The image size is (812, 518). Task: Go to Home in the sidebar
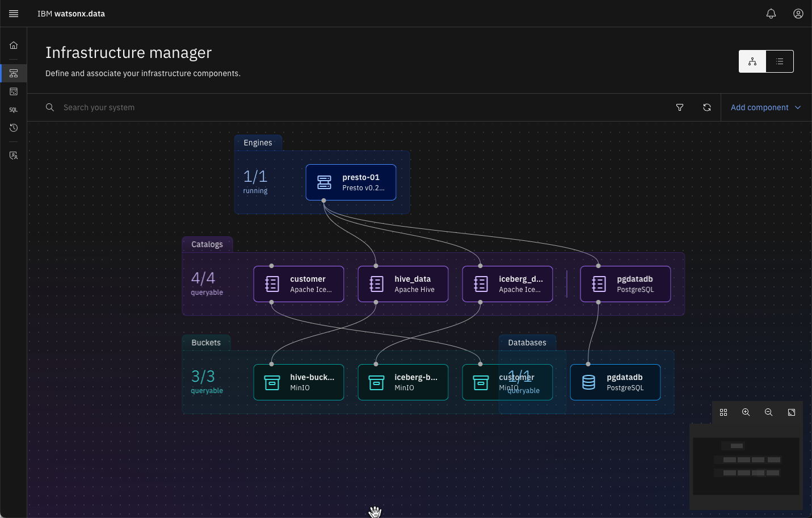pyautogui.click(x=14, y=45)
